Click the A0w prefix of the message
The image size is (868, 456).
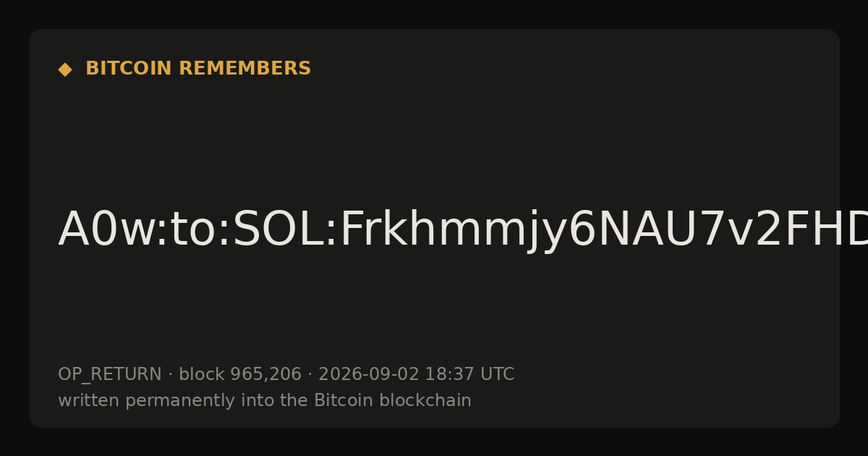(x=102, y=230)
